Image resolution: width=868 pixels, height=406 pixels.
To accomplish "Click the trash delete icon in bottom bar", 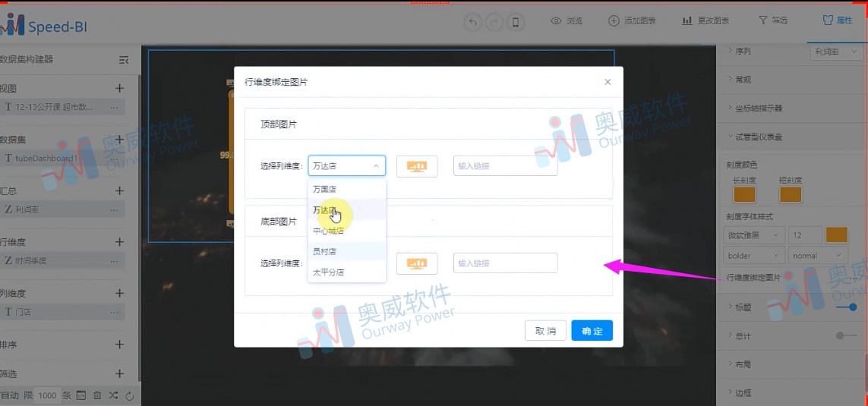I will (x=97, y=395).
